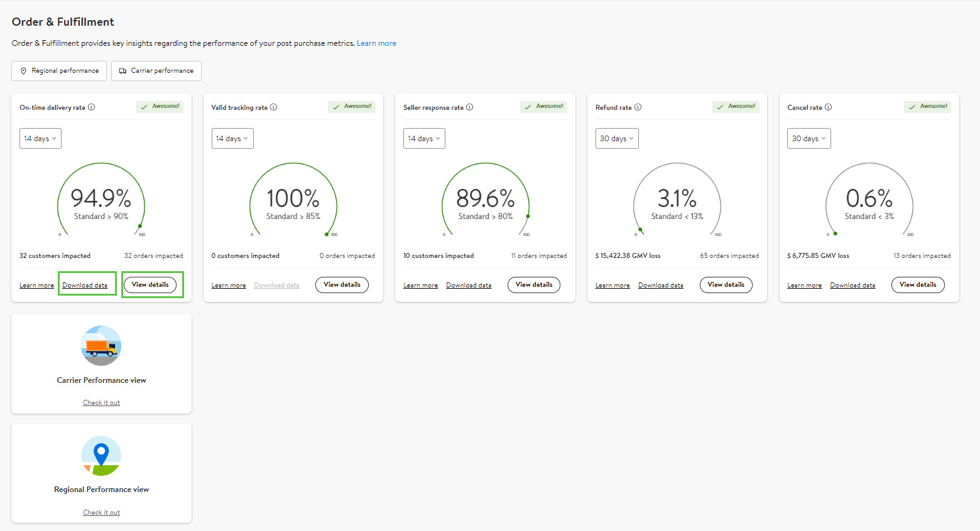The width and height of the screenshot is (980, 531).
Task: Click the Carrier Performance truck illustration
Action: [x=101, y=346]
